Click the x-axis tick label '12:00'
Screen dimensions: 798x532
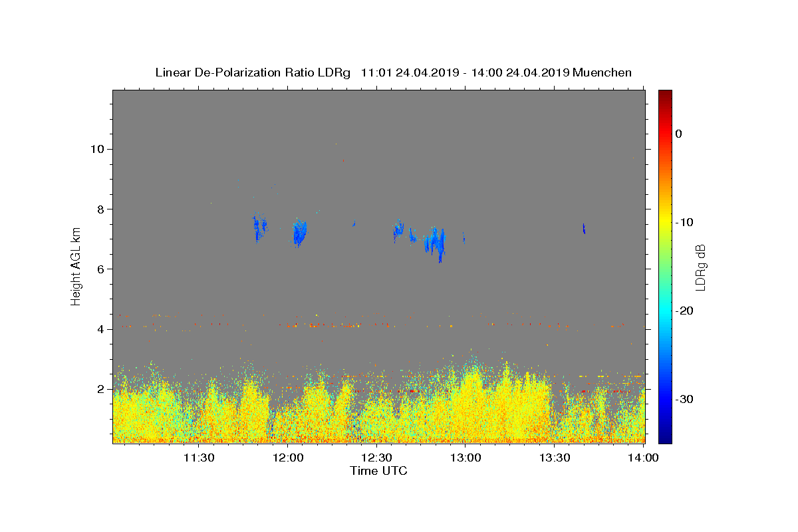287,458
